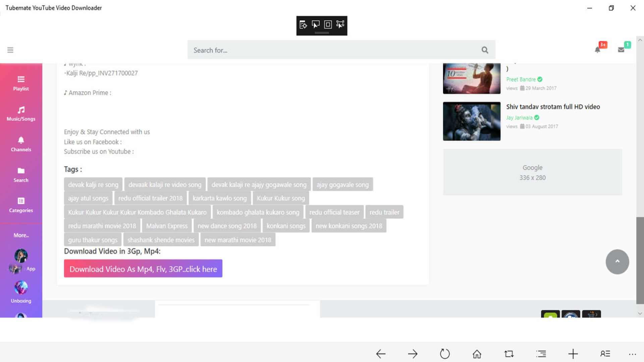Screen dimensions: 644x362
Task: Open Categories in sidebar
Action: [x=21, y=205]
